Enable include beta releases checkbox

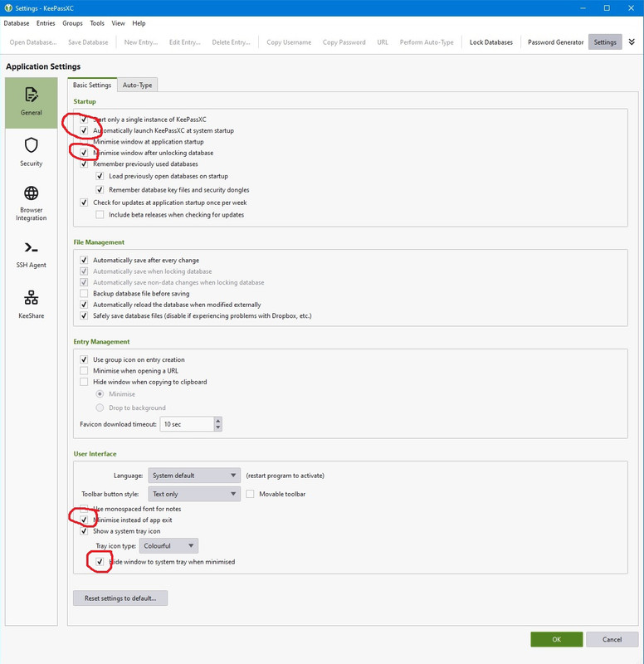[100, 215]
